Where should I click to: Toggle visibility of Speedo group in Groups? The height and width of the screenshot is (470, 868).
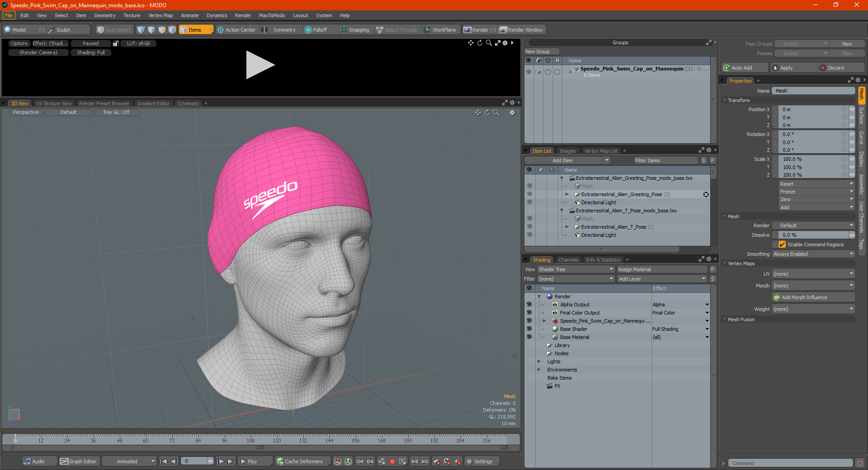pos(528,71)
